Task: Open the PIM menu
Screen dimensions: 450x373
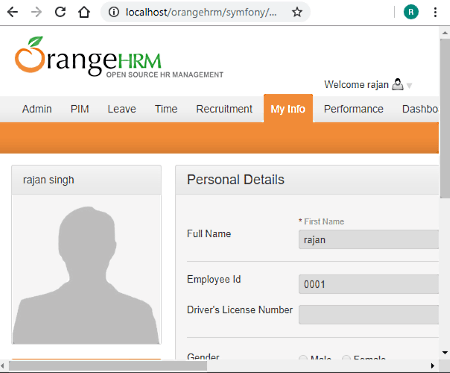Action: point(80,109)
